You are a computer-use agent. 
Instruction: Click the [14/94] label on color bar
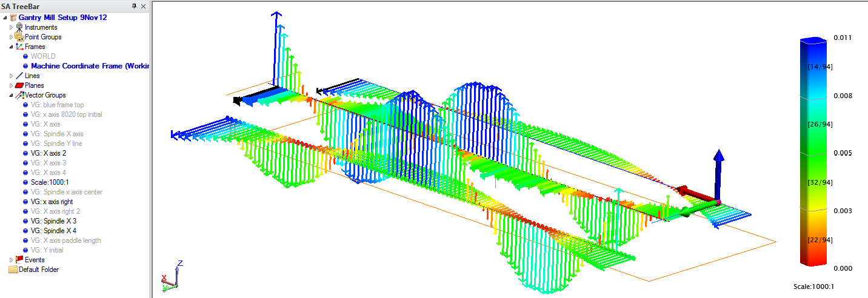(x=819, y=67)
